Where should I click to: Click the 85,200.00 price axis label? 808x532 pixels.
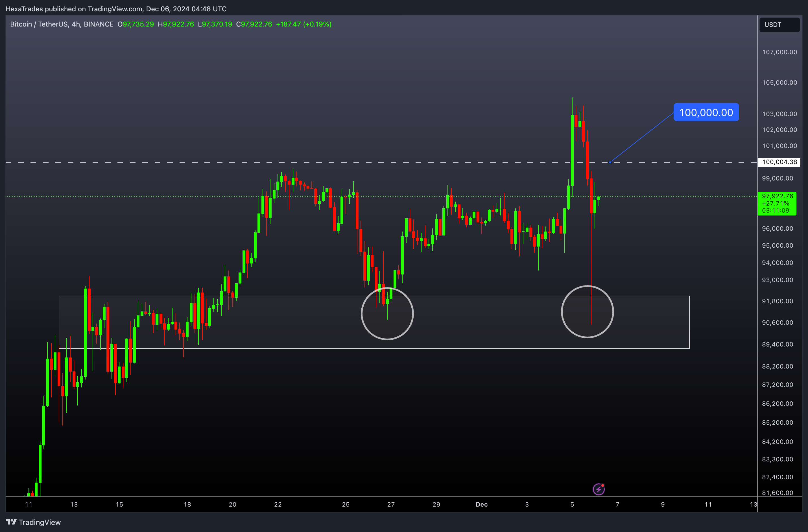tap(778, 423)
